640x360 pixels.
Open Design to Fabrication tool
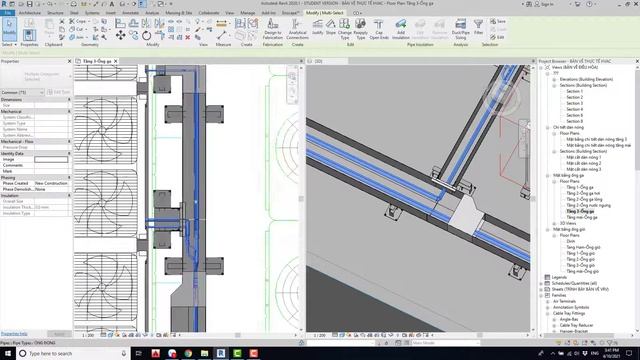click(273, 29)
